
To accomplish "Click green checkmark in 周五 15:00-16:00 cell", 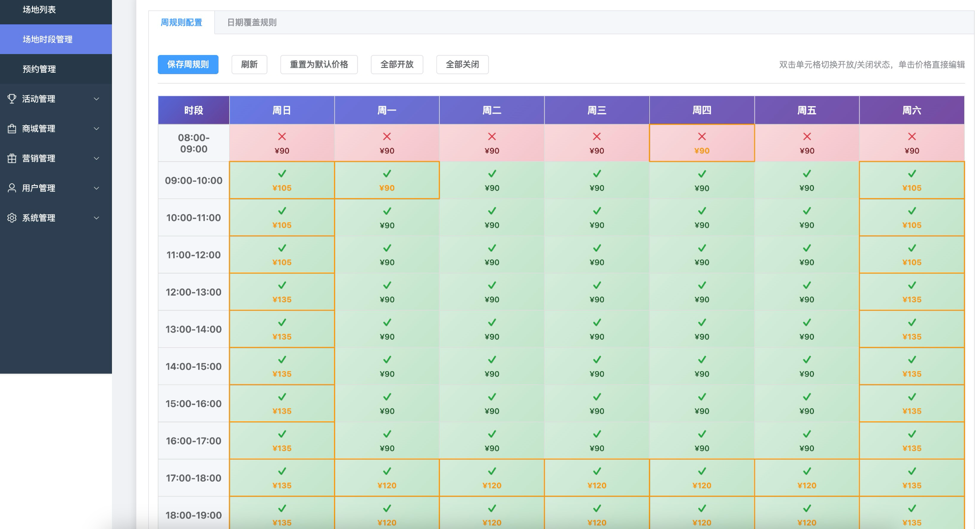I will click(807, 397).
